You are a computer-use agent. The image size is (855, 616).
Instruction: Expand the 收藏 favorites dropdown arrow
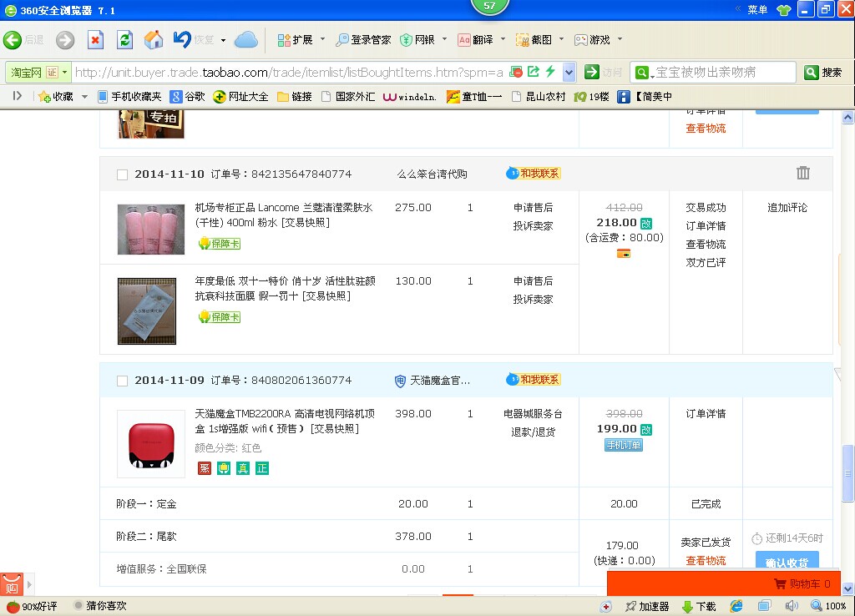coord(84,97)
